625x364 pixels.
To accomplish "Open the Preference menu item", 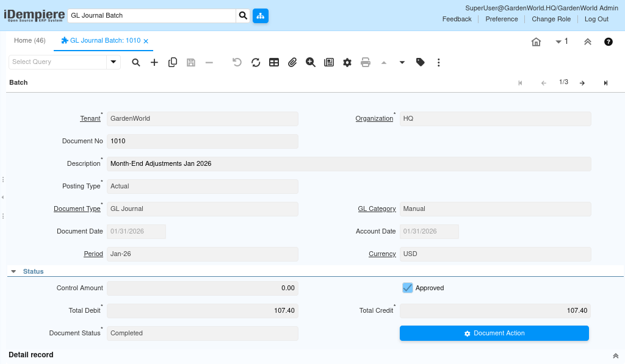I will 502,19.
